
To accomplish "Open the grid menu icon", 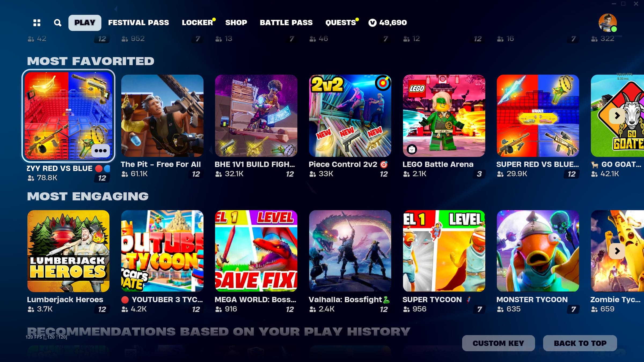I will pyautogui.click(x=37, y=23).
